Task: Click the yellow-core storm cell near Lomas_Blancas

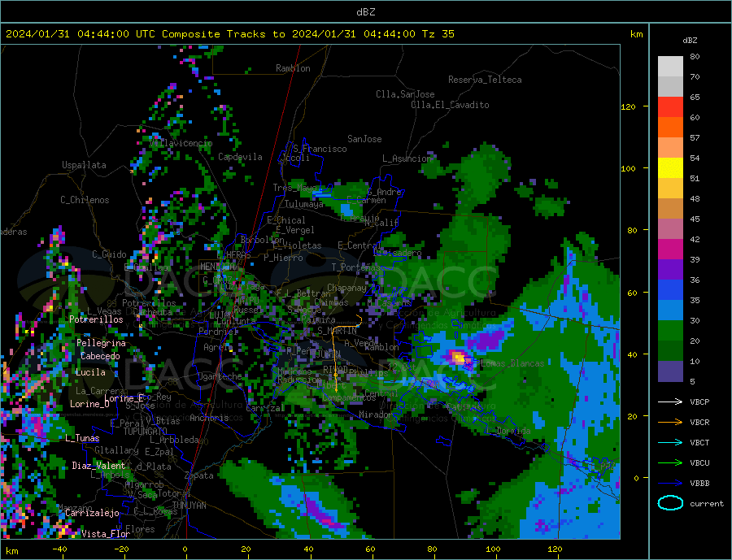Action: tap(459, 358)
